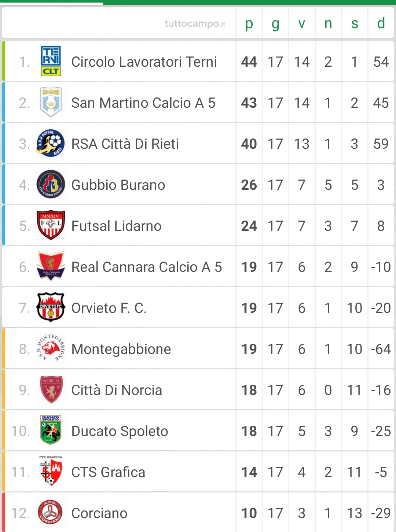Open the Gubbio Burano team page
Viewport: 396px width, 532px height.
[x=118, y=185]
